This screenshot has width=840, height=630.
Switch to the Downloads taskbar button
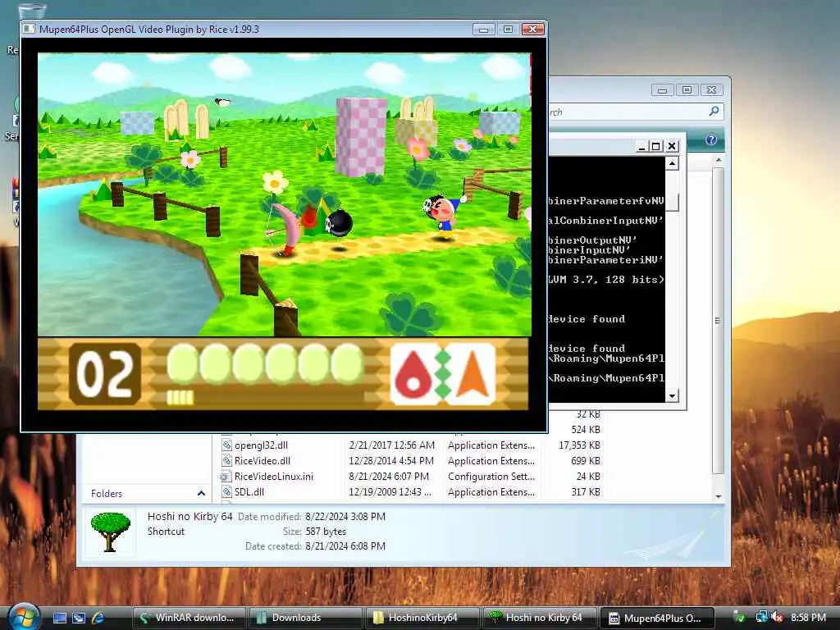(x=306, y=618)
